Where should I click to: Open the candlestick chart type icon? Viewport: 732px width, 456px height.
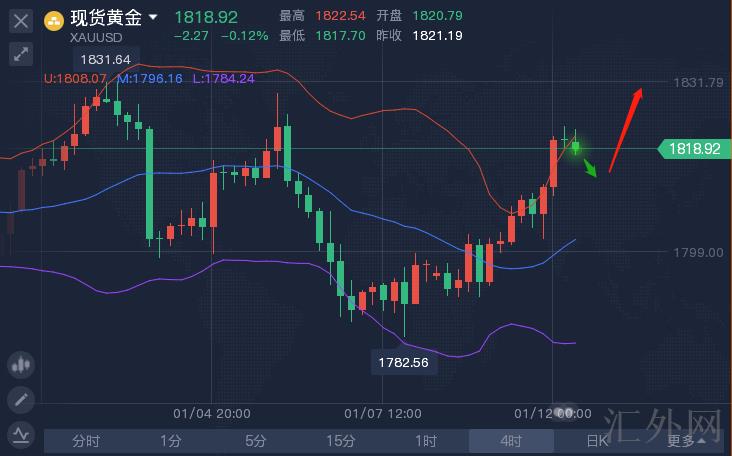click(21, 366)
